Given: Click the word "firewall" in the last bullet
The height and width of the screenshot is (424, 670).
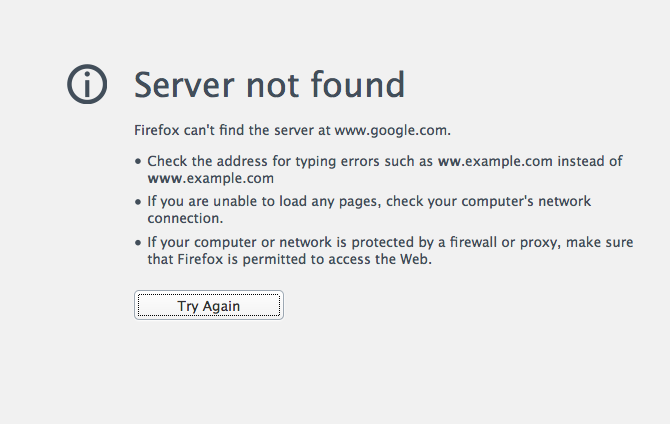Looking at the screenshot, I should coord(465,243).
